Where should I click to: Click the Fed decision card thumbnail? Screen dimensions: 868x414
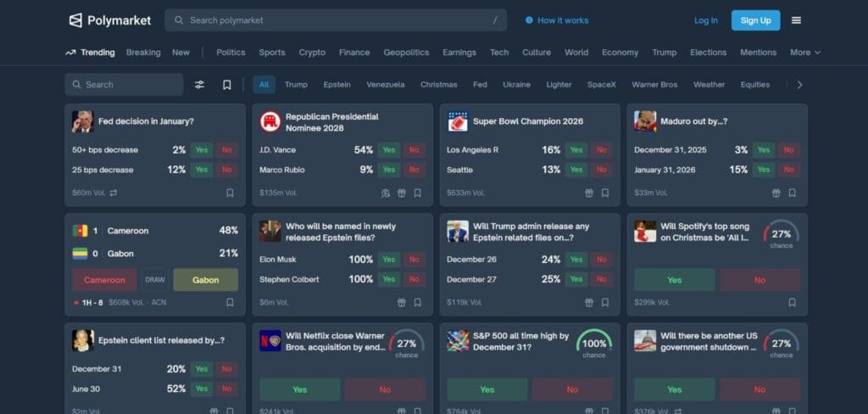click(x=82, y=121)
